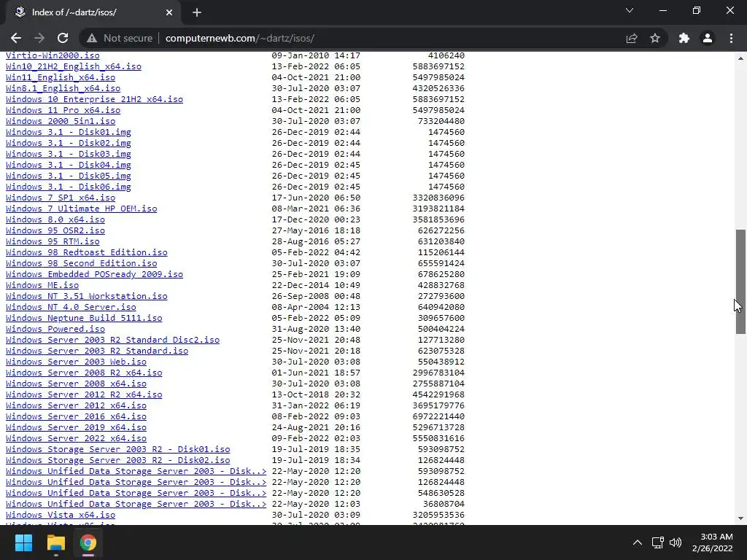Open the Windows Start menu

click(23, 542)
